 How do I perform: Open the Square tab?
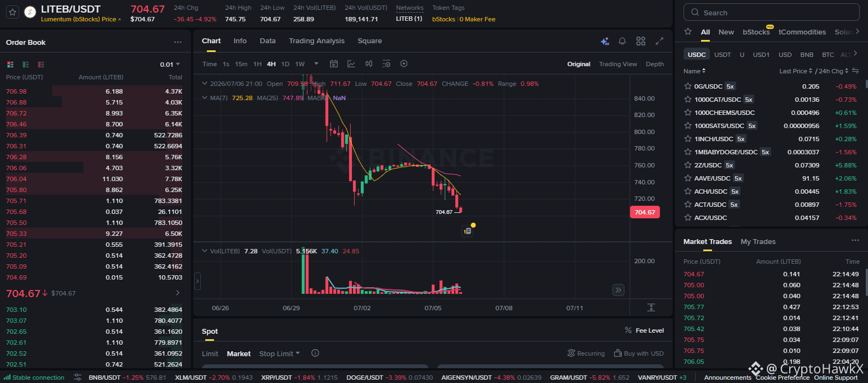coord(370,41)
